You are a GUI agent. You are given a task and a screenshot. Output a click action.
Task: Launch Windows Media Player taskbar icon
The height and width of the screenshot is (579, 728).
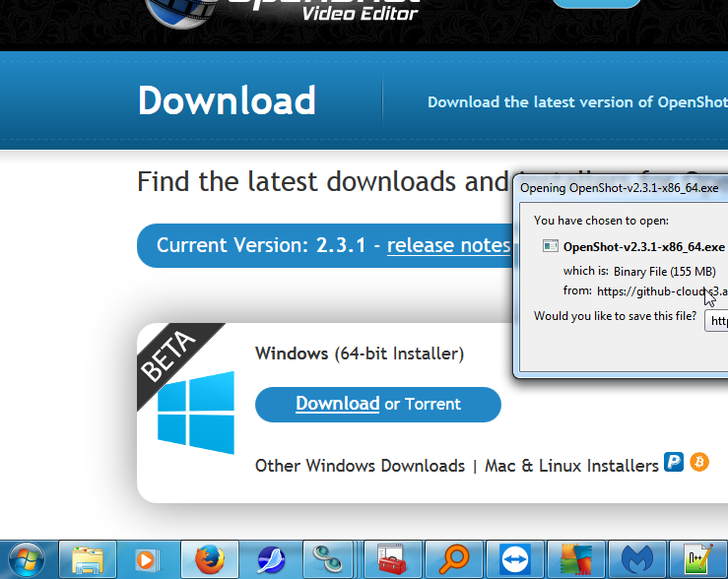tap(148, 560)
